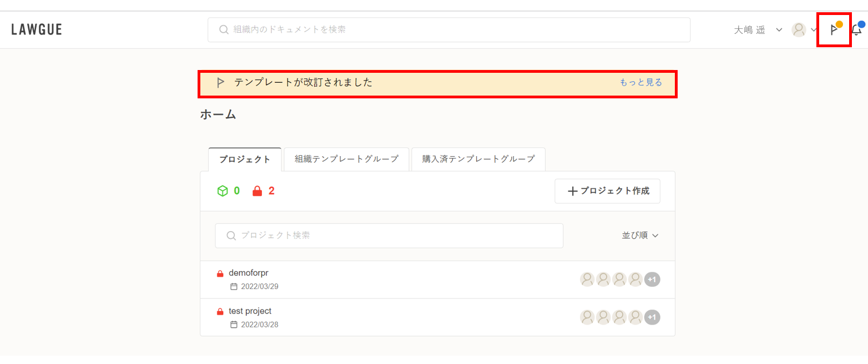Open the demoforpr project
The image size is (868, 364).
249,273
